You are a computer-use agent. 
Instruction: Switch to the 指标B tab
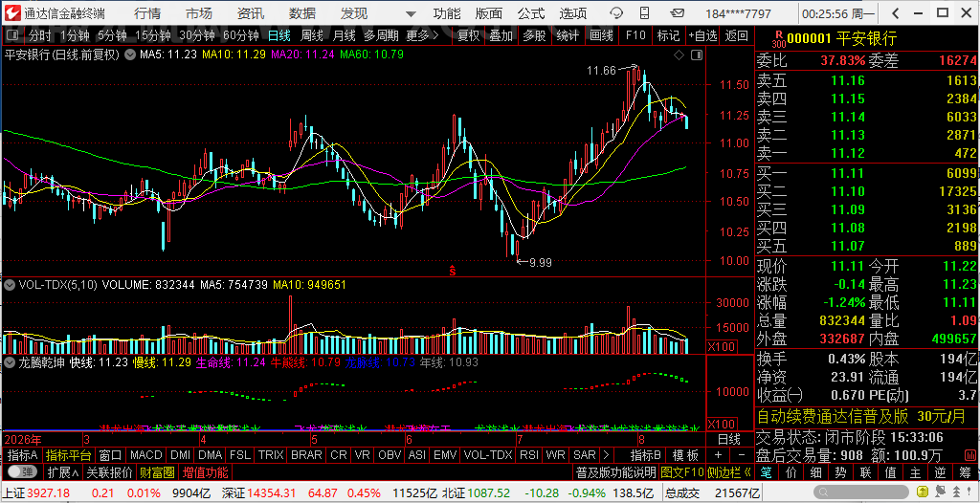coord(646,455)
